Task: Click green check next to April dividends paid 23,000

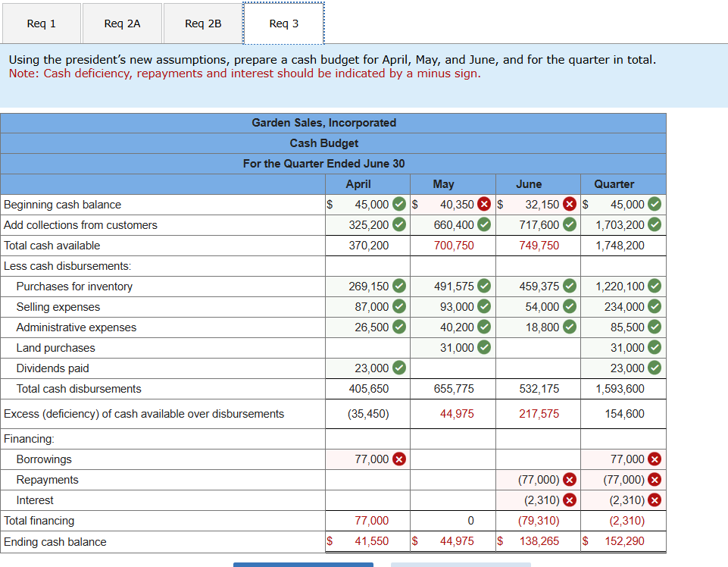Action: [x=399, y=368]
